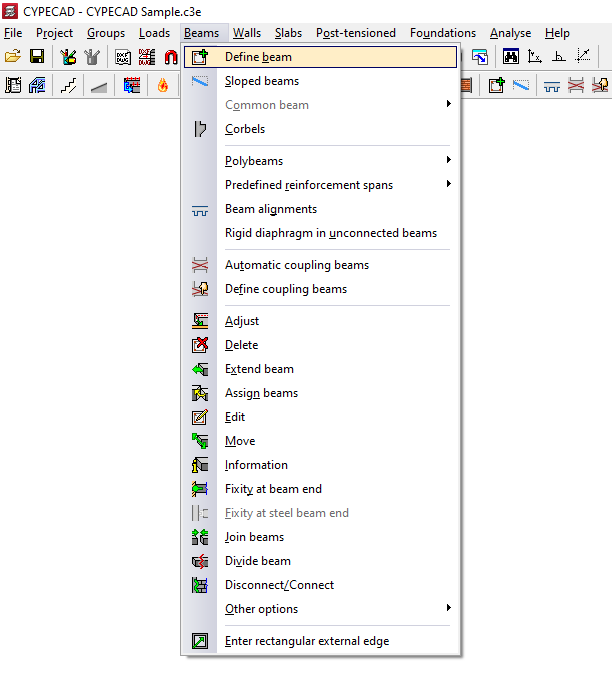Open the Walls menu
The width and height of the screenshot is (612, 699).
(246, 33)
